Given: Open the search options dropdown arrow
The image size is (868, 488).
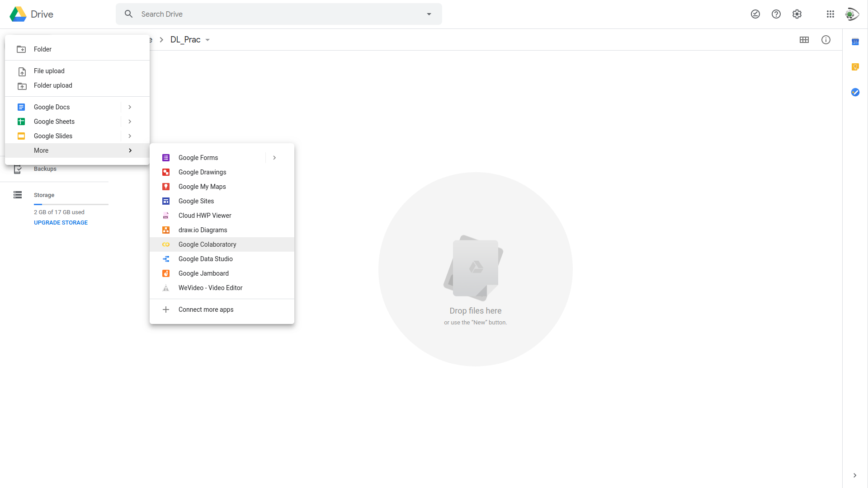Looking at the screenshot, I should point(429,14).
